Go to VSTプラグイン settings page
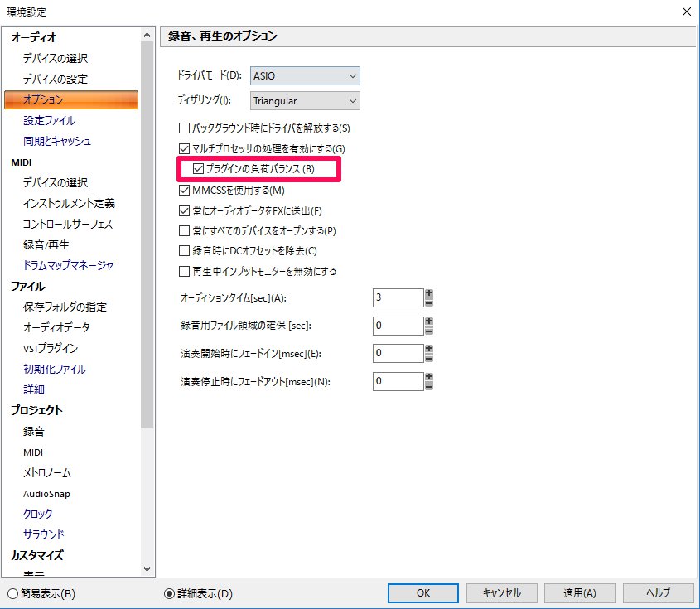 51,348
